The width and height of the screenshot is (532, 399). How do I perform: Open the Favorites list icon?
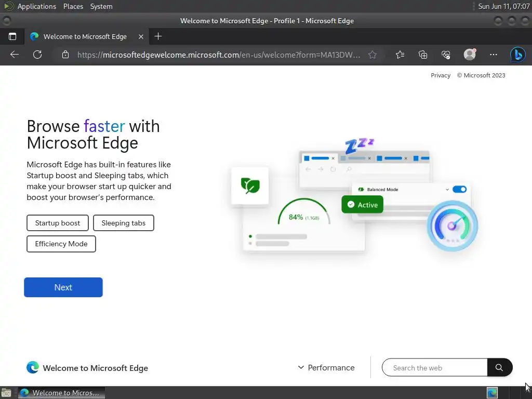tap(400, 55)
